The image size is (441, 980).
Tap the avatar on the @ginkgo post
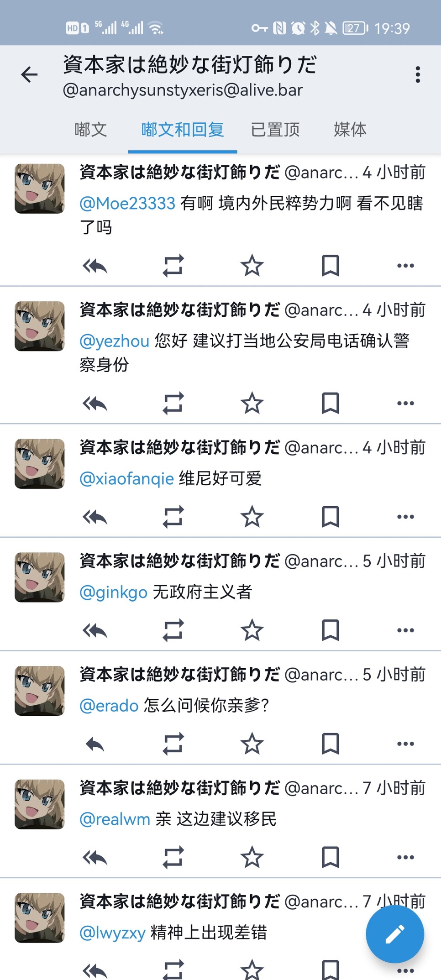(x=40, y=577)
